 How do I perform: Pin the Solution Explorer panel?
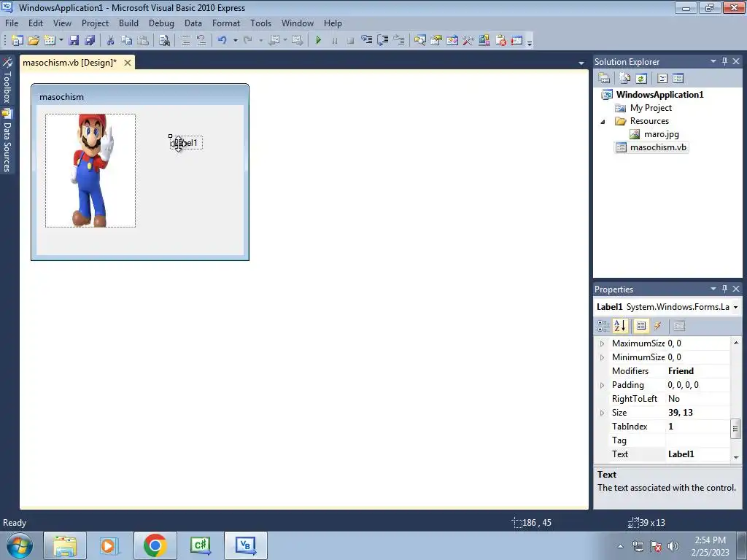point(724,61)
